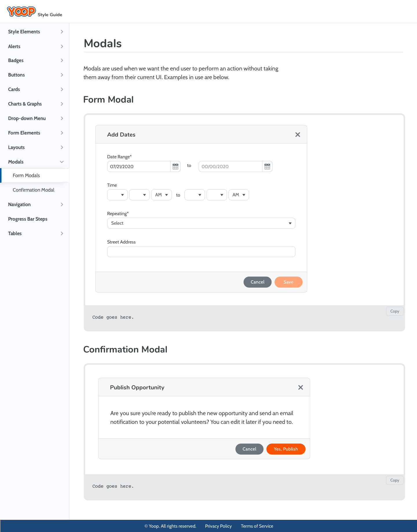Click Cancel in Publish Opportunity modal
The image size is (417, 532).
coord(249,449)
